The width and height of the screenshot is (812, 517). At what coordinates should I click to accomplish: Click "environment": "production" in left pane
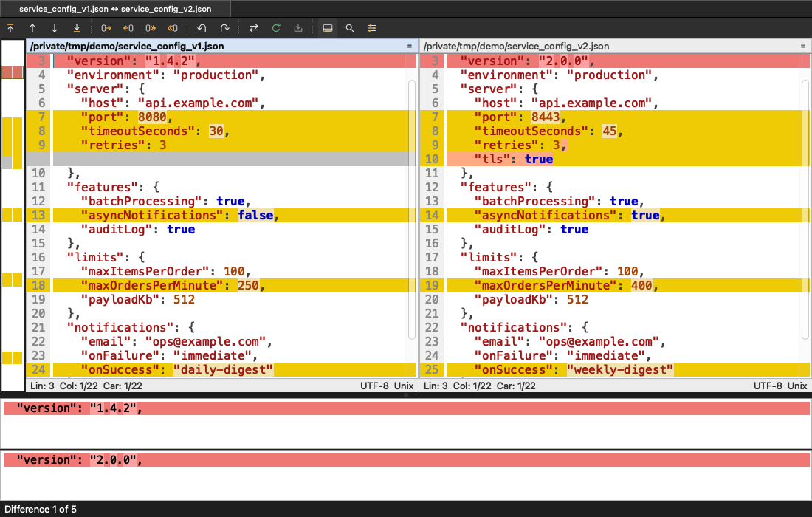pos(165,75)
